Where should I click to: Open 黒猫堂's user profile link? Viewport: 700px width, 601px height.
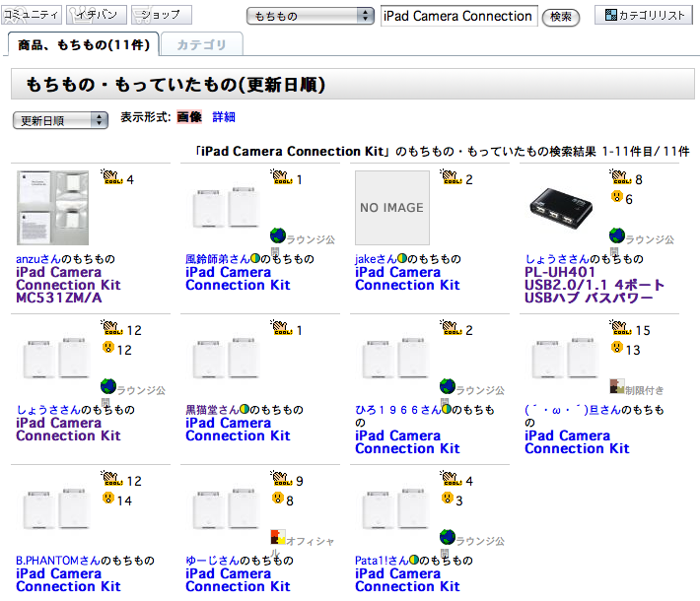(x=213, y=410)
